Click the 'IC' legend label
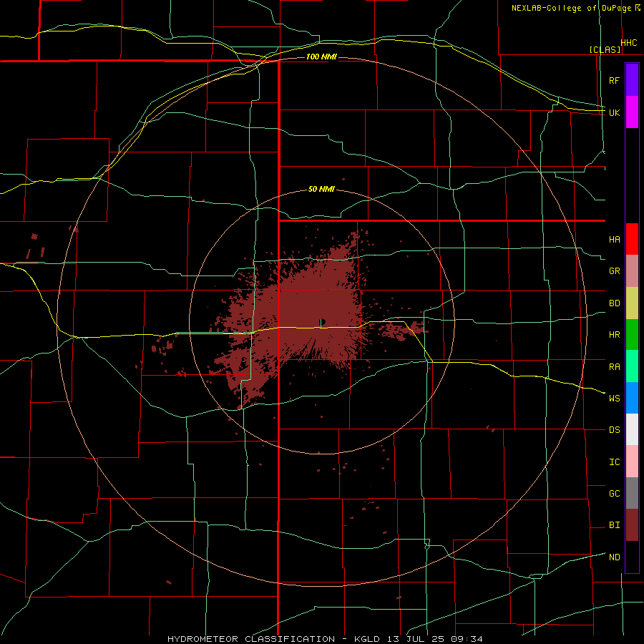The width and height of the screenshot is (644, 644). (x=614, y=462)
